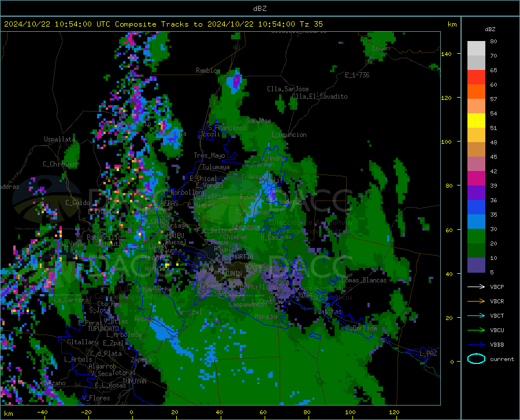Click the TUNUYAN town label
520x420 pixels.
tap(134, 381)
